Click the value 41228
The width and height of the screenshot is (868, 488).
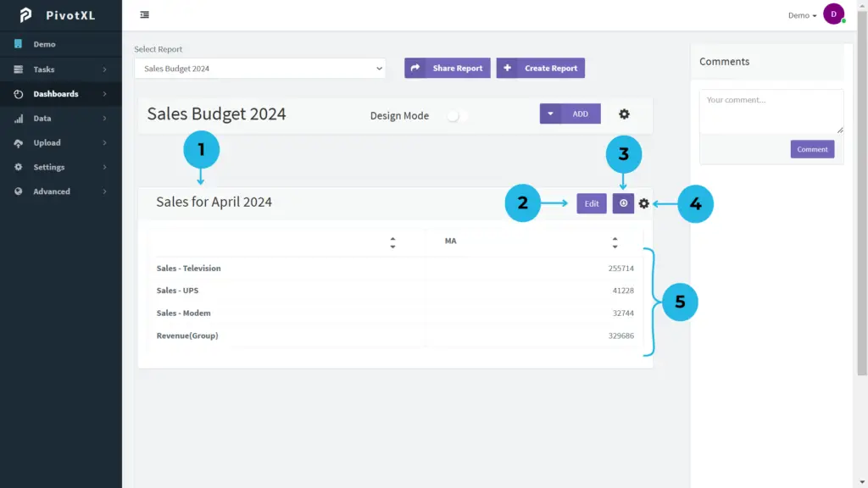coord(623,291)
